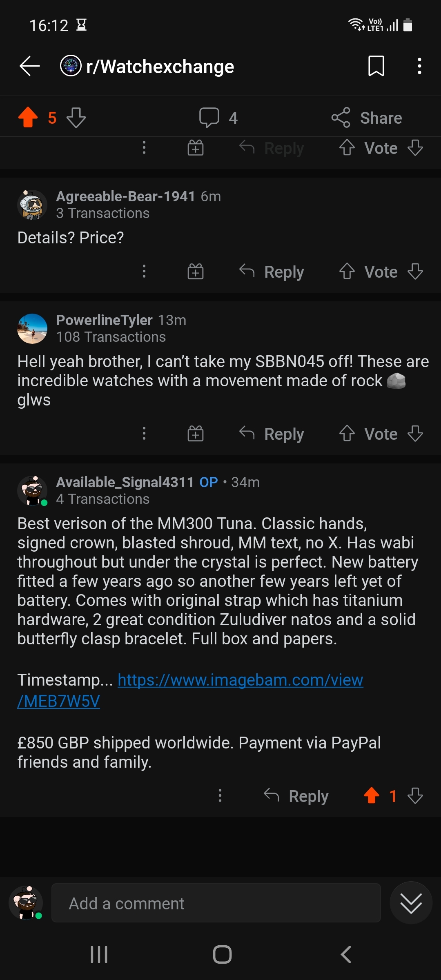Jump to next comment with double-chevron button
The height and width of the screenshot is (980, 441).
point(411,903)
